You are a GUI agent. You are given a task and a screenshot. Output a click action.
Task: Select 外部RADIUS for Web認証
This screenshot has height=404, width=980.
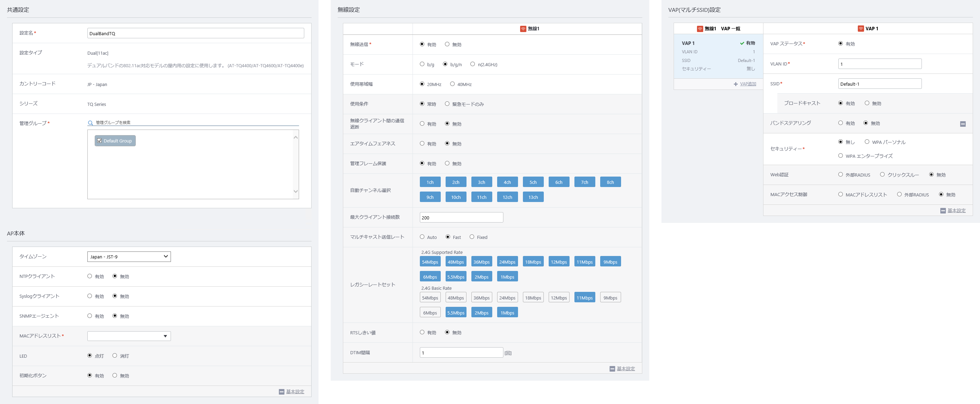pos(840,174)
